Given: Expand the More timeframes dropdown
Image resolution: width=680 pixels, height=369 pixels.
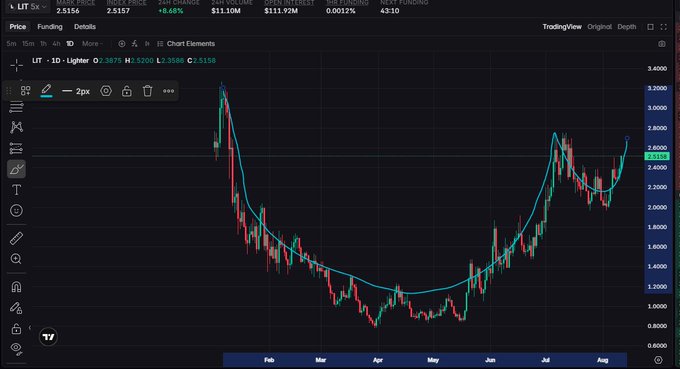Looking at the screenshot, I should click(92, 44).
